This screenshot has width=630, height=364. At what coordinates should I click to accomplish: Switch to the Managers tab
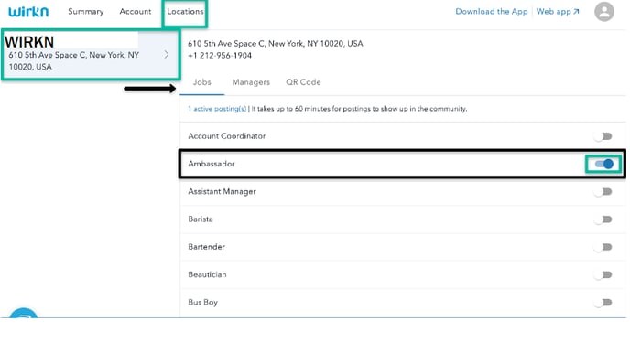tap(251, 82)
